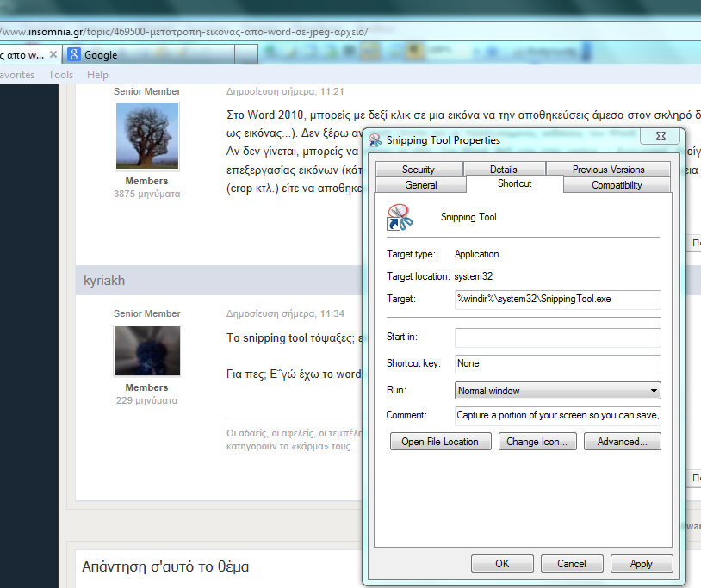The image size is (701, 588).
Task: Click the Change Icon button
Action: pyautogui.click(x=537, y=442)
